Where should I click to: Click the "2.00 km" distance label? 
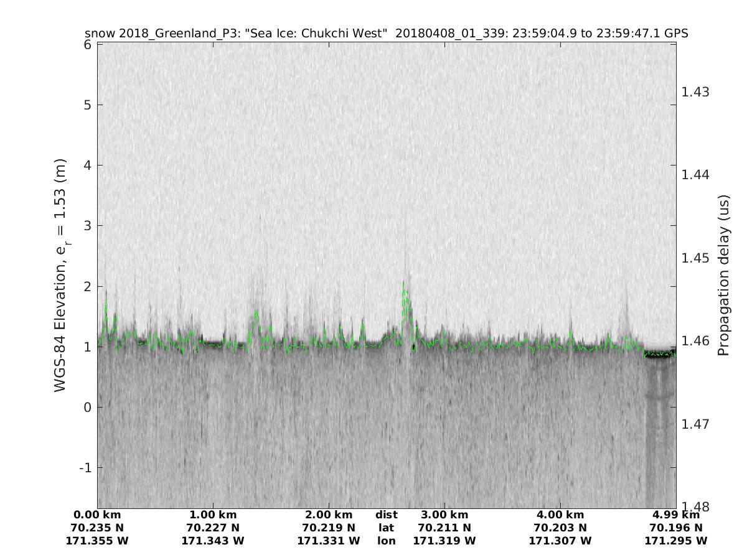329,515
